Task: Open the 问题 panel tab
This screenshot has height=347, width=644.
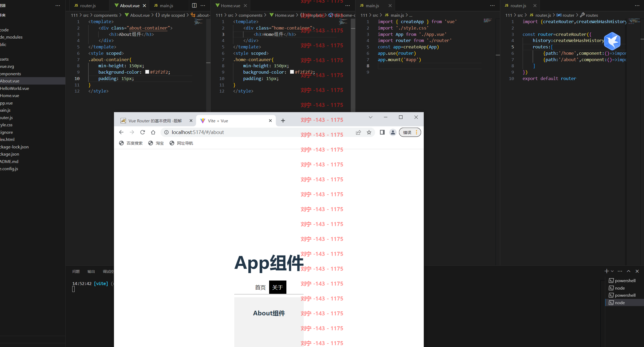Action: [76, 271]
